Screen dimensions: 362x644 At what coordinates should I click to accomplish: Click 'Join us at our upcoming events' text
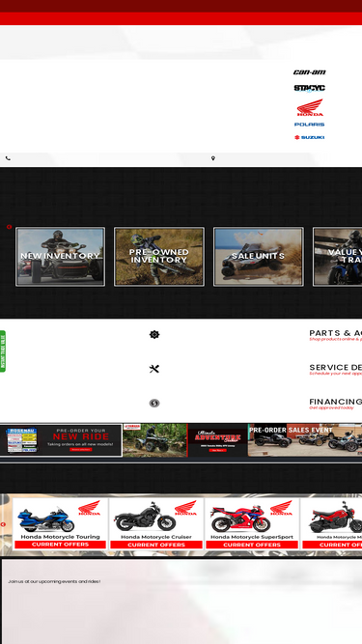tap(54, 581)
